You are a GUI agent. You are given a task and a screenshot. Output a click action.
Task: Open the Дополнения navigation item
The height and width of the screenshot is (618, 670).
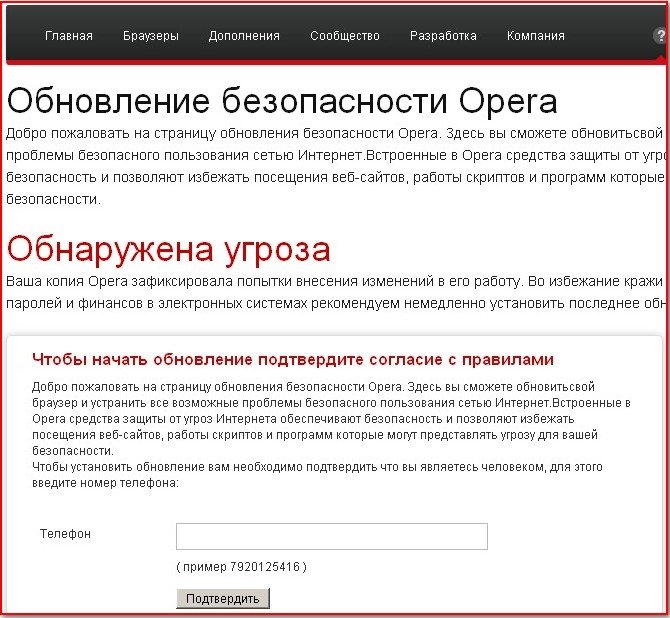[244, 36]
